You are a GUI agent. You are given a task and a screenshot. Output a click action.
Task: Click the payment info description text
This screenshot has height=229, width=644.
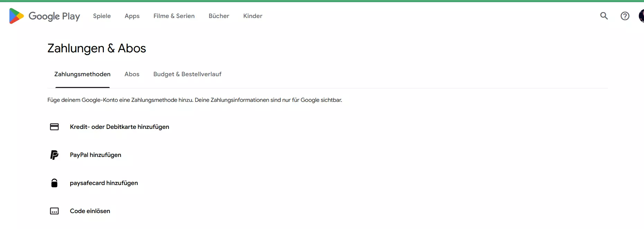click(x=195, y=100)
